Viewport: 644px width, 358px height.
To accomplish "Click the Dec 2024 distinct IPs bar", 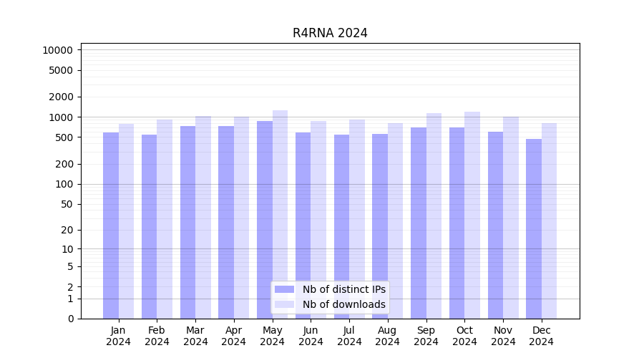I will tap(534, 229).
